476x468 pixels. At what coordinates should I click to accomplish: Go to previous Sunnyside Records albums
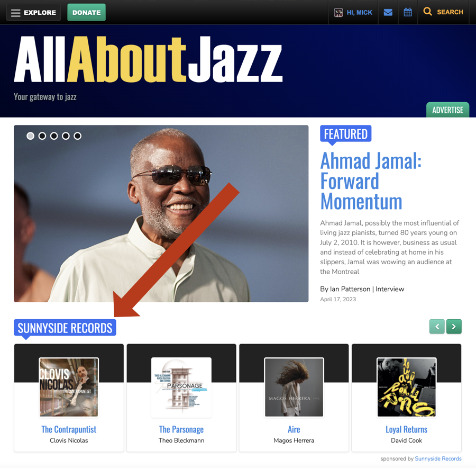(x=437, y=327)
